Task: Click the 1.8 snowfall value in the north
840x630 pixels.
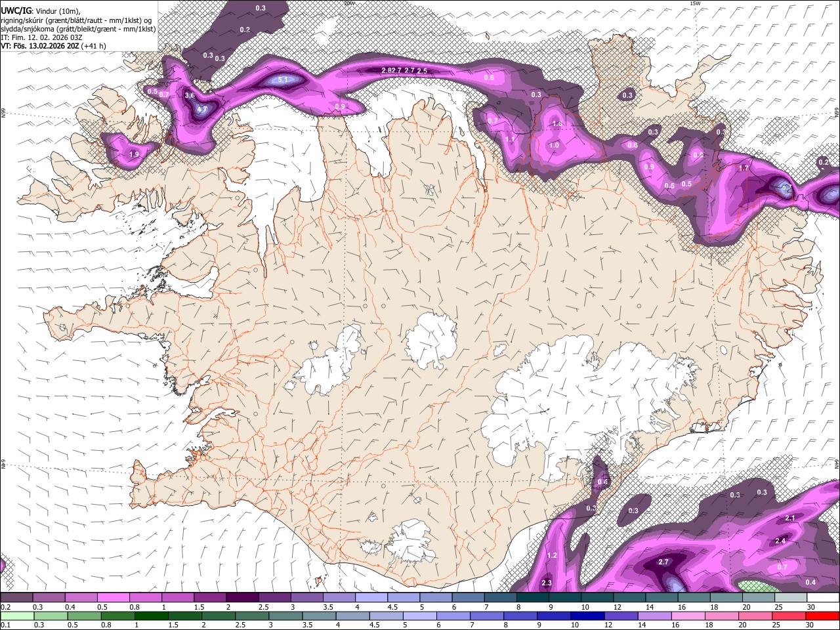Action: pos(557,124)
